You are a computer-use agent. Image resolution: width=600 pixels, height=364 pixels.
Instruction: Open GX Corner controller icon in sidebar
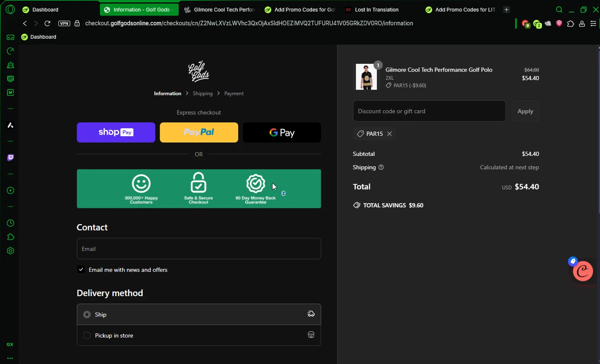coord(10,37)
